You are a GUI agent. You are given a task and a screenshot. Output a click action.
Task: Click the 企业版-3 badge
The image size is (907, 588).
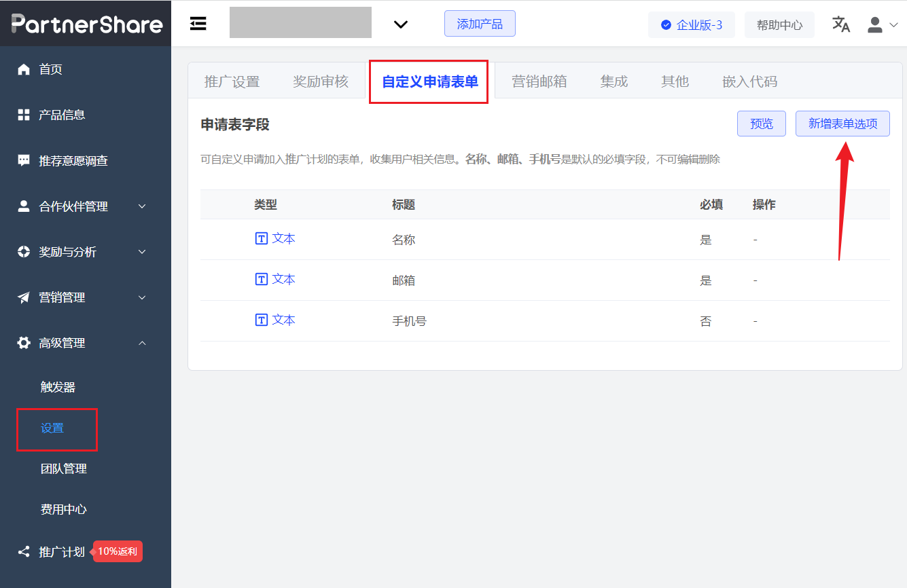(691, 24)
